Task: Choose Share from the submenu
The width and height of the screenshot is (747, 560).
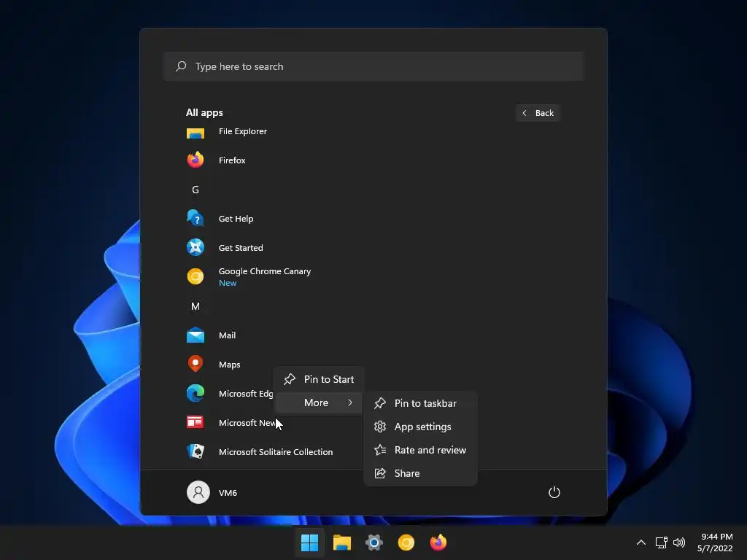Action: (420, 473)
